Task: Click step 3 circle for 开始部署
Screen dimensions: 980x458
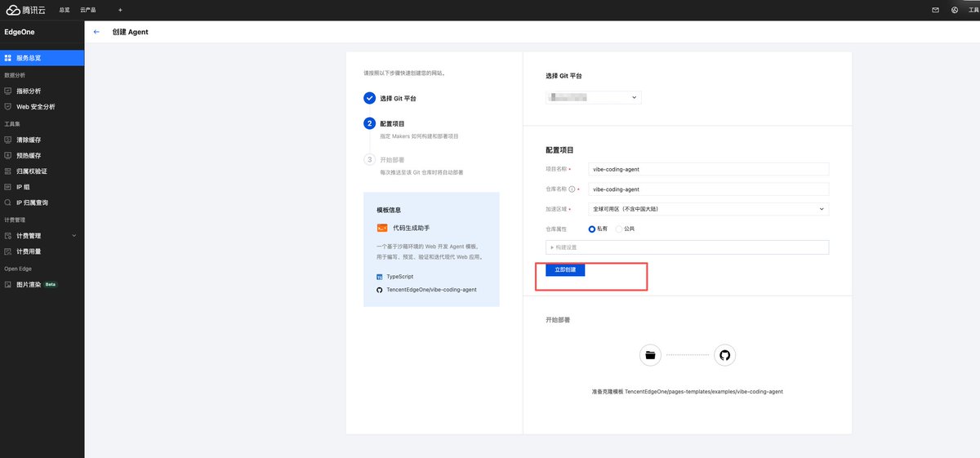Action: coord(370,160)
